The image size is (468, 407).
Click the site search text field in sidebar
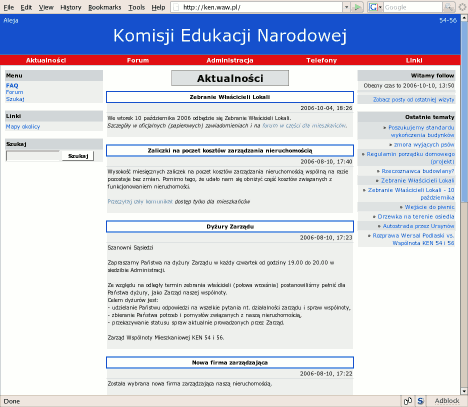33,156
